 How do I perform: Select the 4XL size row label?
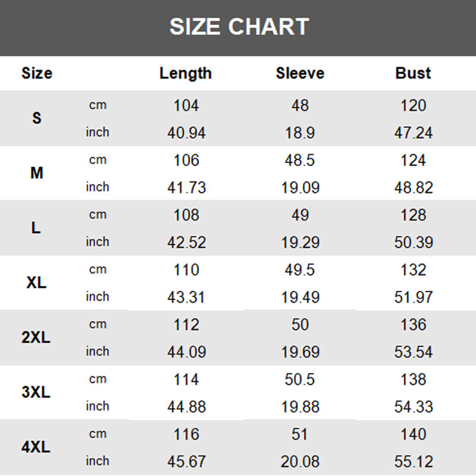pyautogui.click(x=37, y=447)
